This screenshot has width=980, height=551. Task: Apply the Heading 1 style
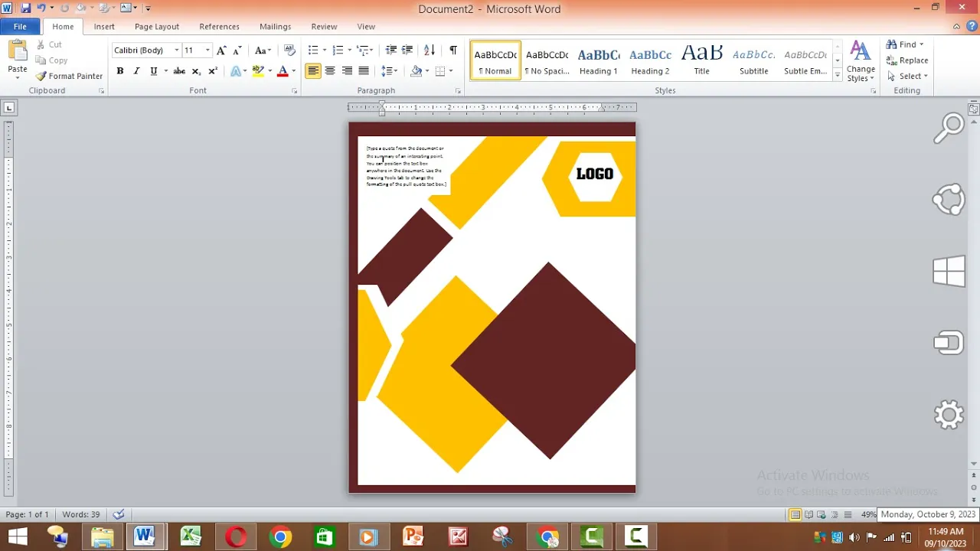click(x=599, y=60)
